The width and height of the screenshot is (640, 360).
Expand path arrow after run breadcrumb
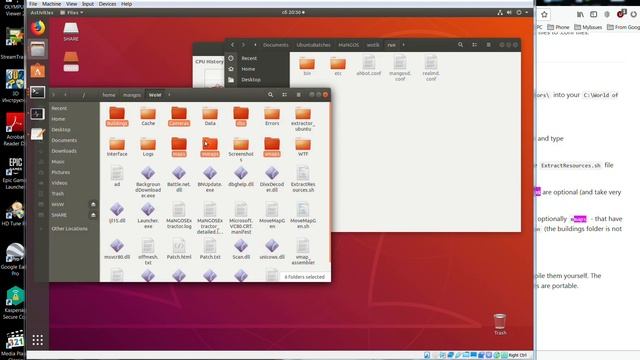point(404,45)
